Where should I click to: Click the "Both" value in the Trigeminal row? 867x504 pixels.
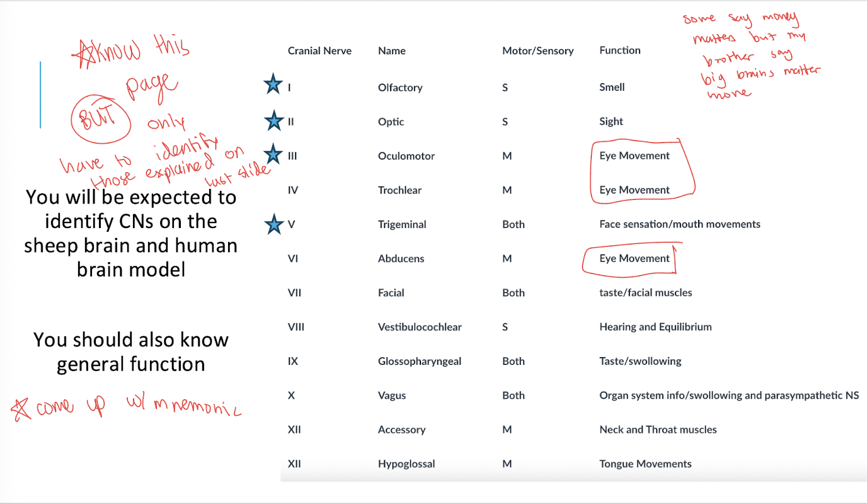[x=514, y=224]
